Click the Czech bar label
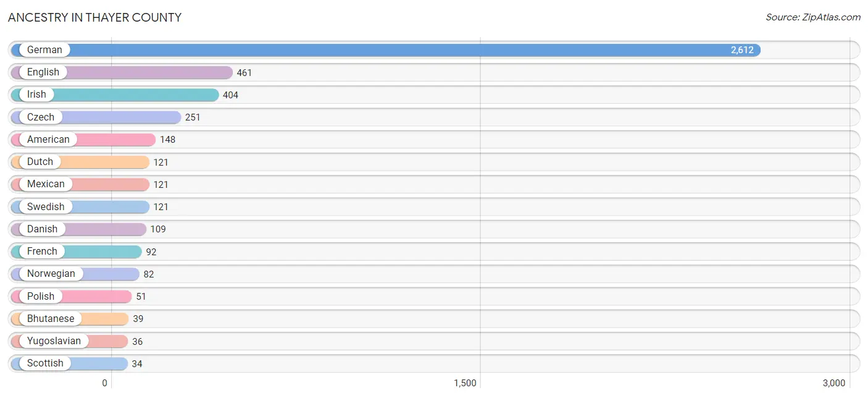The image size is (868, 398). (x=41, y=117)
